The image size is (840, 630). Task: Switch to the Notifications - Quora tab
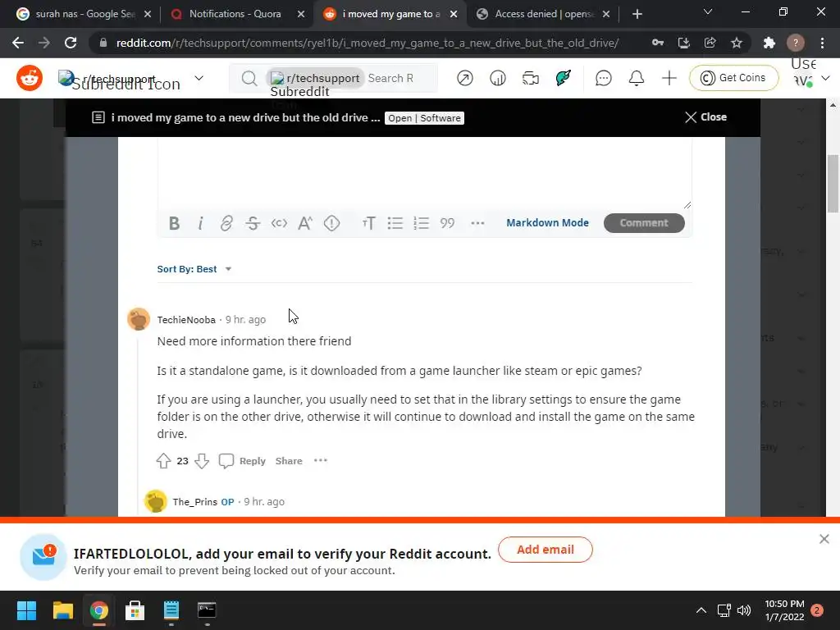[235, 14]
